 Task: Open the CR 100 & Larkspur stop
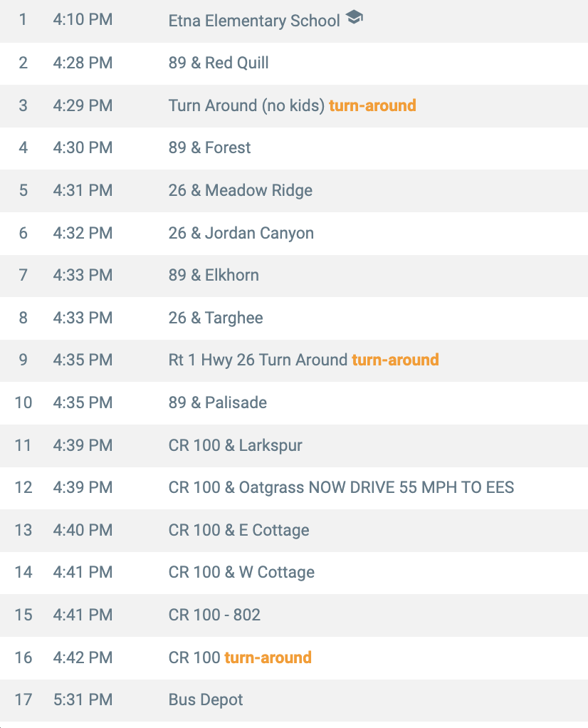pyautogui.click(x=235, y=445)
